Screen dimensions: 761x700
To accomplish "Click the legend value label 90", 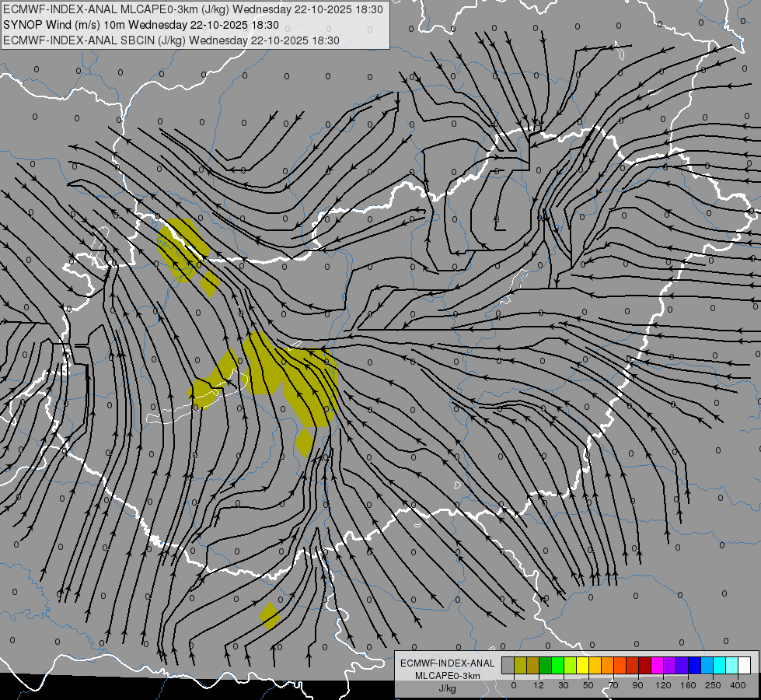I will click(637, 685).
